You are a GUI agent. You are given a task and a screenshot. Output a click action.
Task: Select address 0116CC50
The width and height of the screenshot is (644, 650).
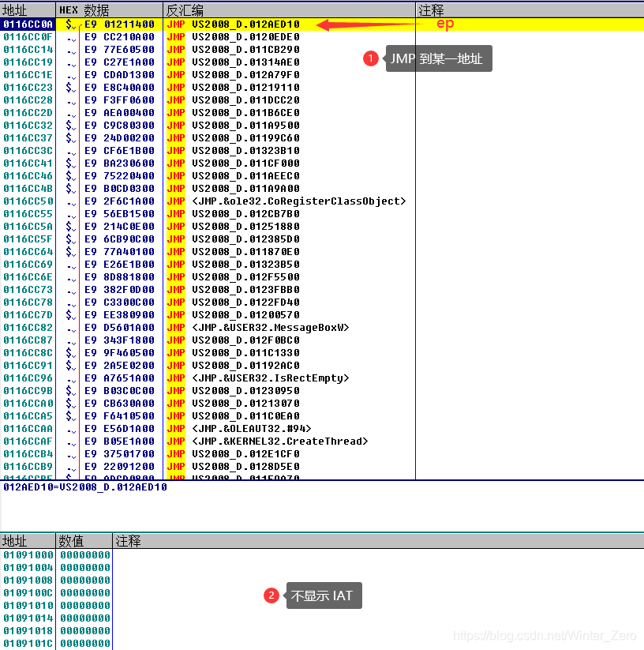[28, 201]
